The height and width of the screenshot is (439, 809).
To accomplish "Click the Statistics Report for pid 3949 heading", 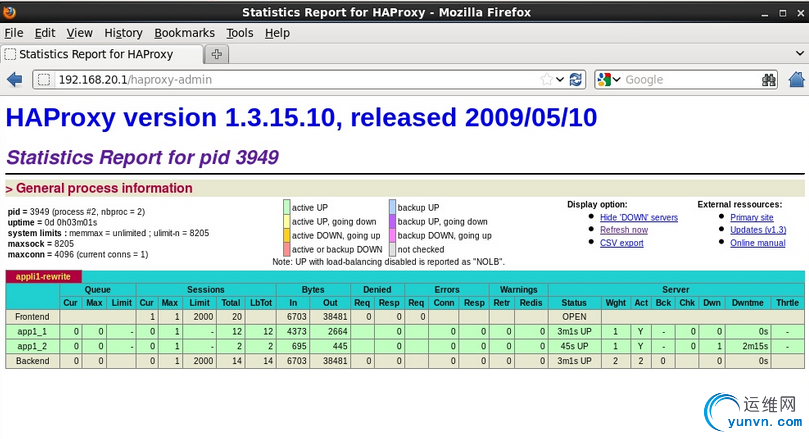I will pyautogui.click(x=142, y=157).
